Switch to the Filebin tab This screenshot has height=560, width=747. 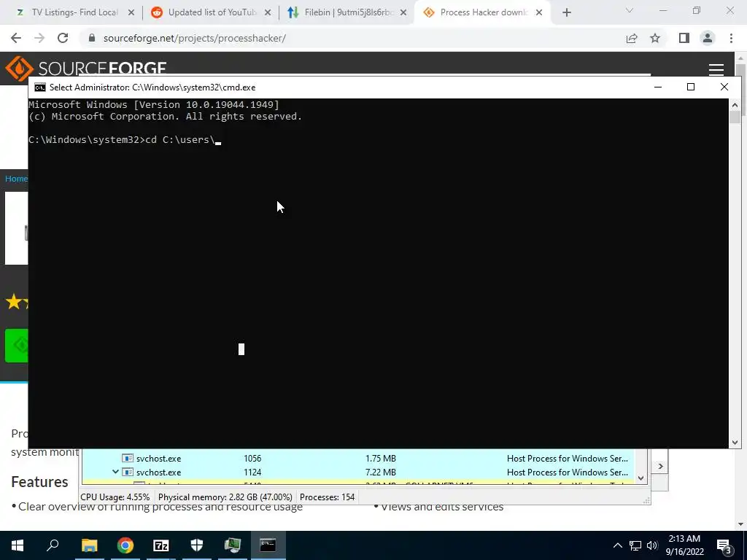[347, 12]
